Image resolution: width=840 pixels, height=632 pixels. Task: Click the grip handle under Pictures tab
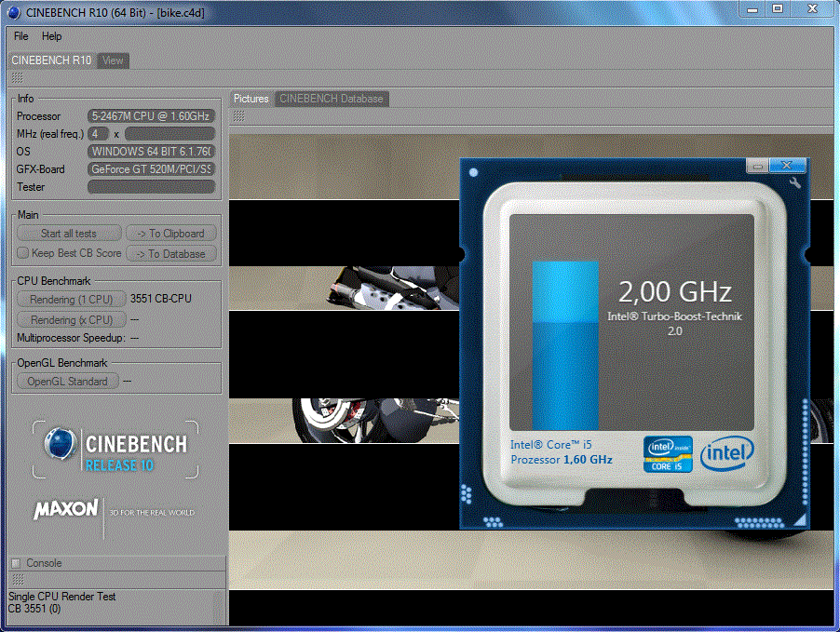tap(239, 115)
